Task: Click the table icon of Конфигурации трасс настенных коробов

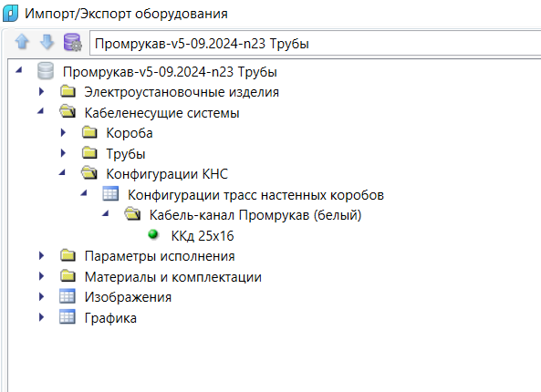Action: (110, 194)
